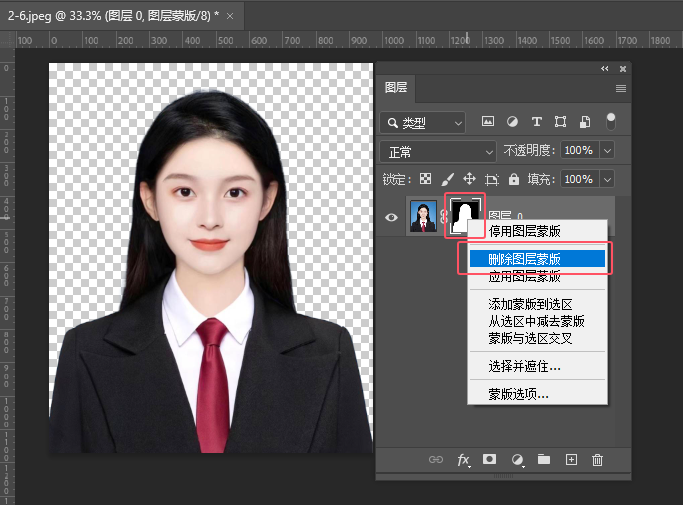Toggle the lock transparent pixels checkerboard
Viewport: 683px width, 505px height.
click(426, 179)
